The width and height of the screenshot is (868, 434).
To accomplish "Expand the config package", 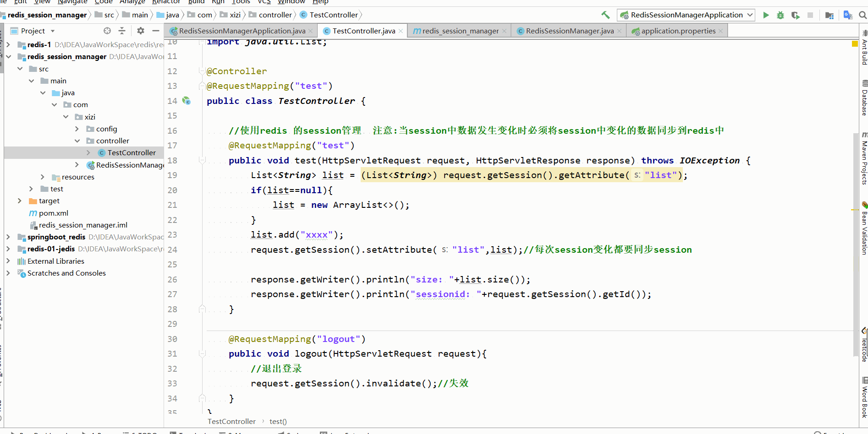I will click(x=77, y=129).
